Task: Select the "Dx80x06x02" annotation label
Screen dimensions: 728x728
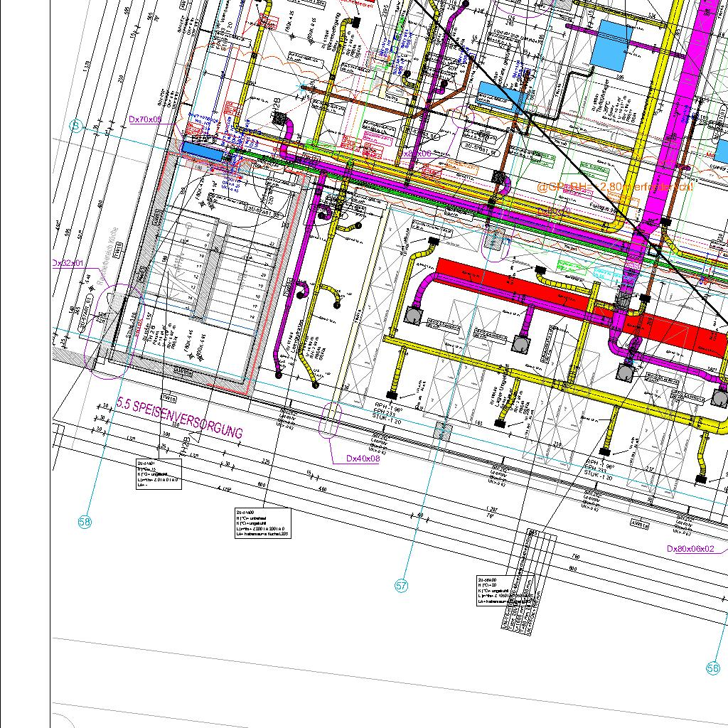Action: click(x=690, y=549)
